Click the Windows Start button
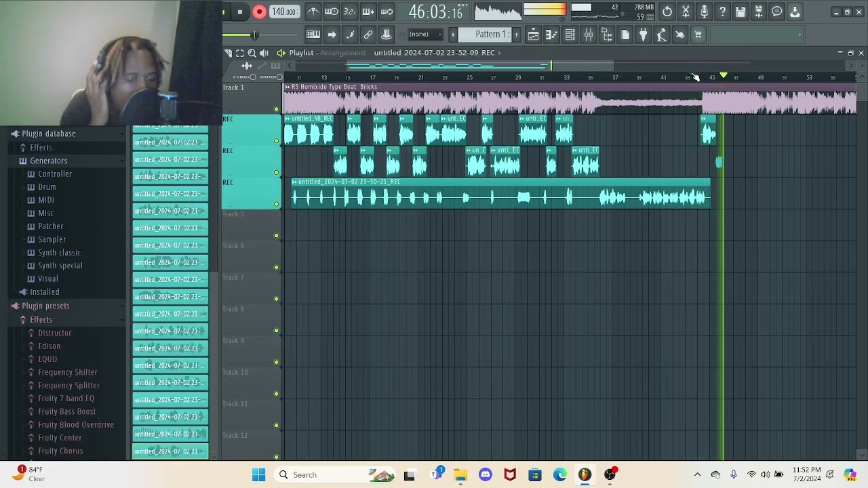The width and height of the screenshot is (868, 488). 259,474
